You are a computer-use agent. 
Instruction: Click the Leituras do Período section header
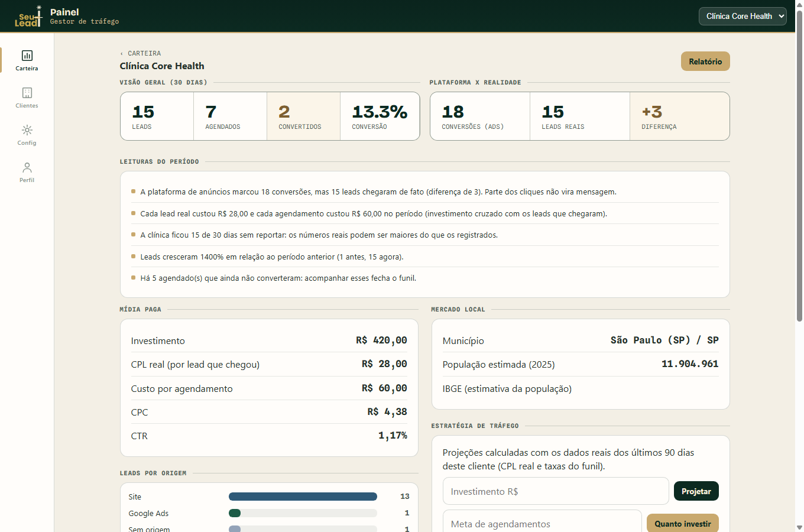click(x=159, y=162)
